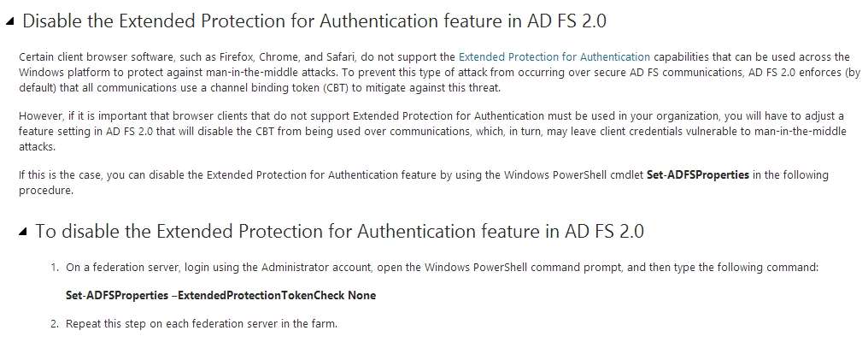This screenshot has height=354, width=868.
Task: Collapse the 'Disable the Extended Protection' section triangle
Action: click(10, 21)
